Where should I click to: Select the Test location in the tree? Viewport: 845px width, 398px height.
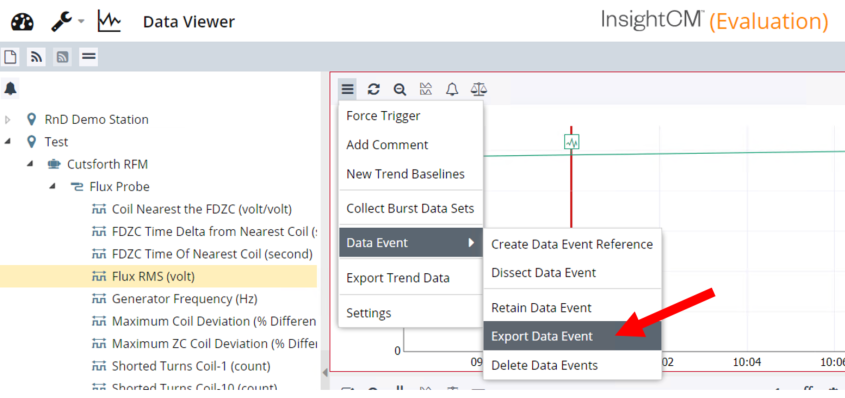point(57,142)
